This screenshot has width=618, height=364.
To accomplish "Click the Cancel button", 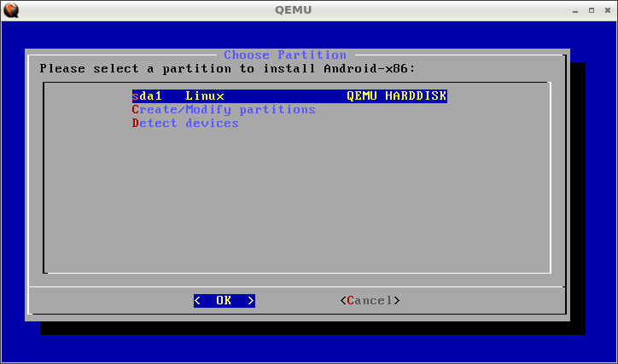I will click(370, 301).
